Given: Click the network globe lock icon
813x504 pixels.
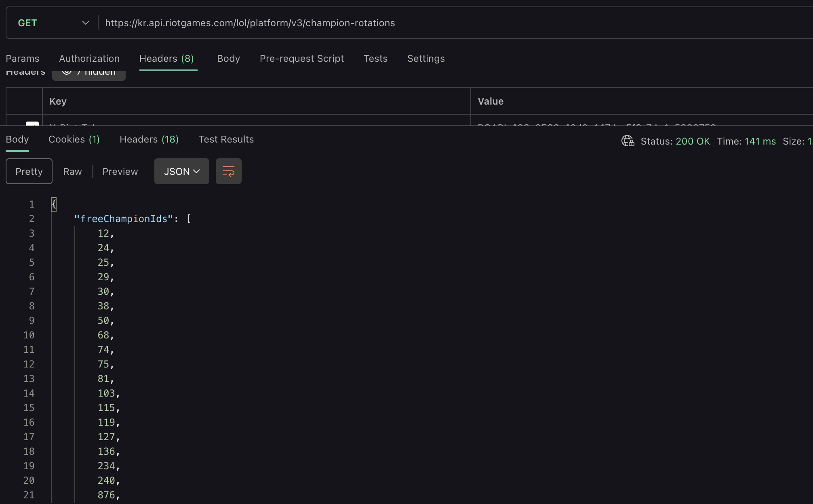Looking at the screenshot, I should click(628, 141).
